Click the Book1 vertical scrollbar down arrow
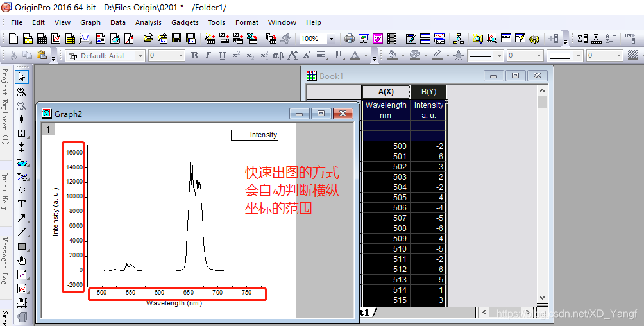Screen dimensions: 644x326 [x=542, y=298]
